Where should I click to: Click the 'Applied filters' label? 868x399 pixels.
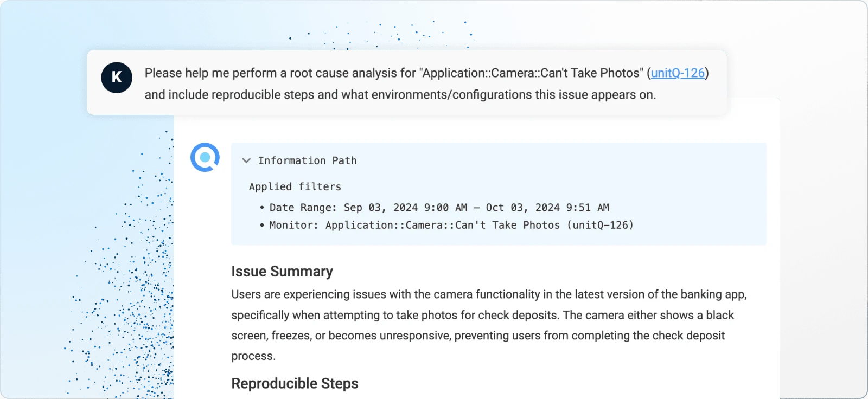pyautogui.click(x=295, y=186)
